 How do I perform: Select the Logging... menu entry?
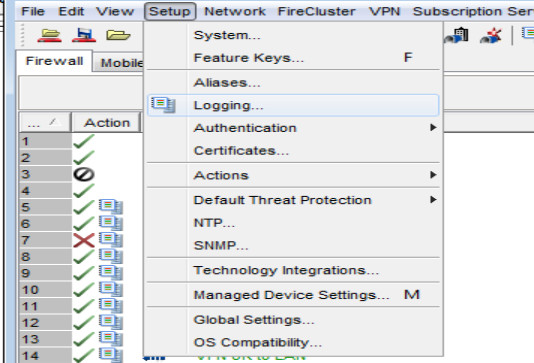pos(293,105)
